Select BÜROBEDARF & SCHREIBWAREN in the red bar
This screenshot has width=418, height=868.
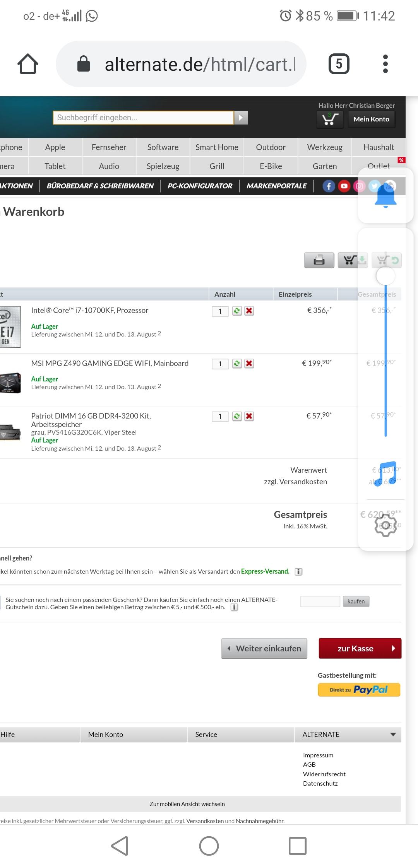click(x=100, y=186)
